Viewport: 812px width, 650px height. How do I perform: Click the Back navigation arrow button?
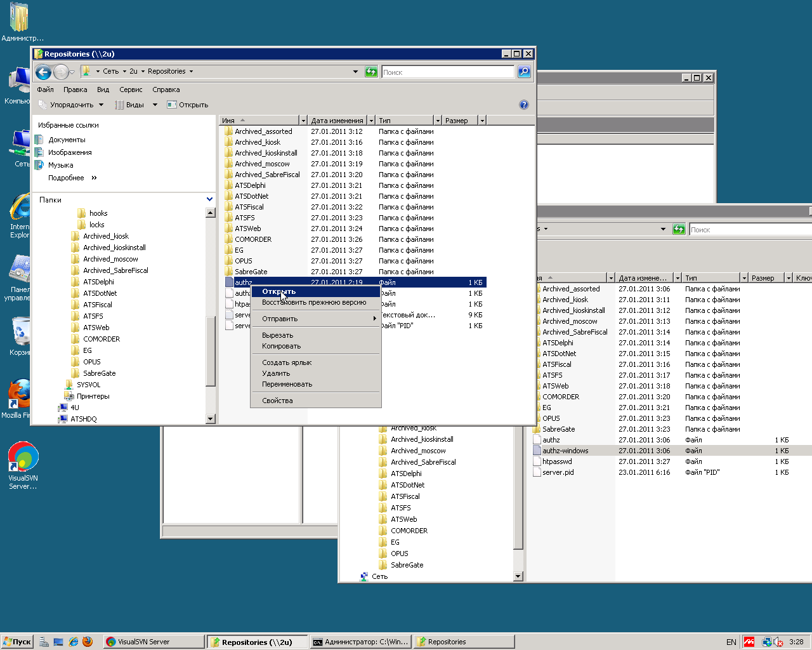pos(43,72)
